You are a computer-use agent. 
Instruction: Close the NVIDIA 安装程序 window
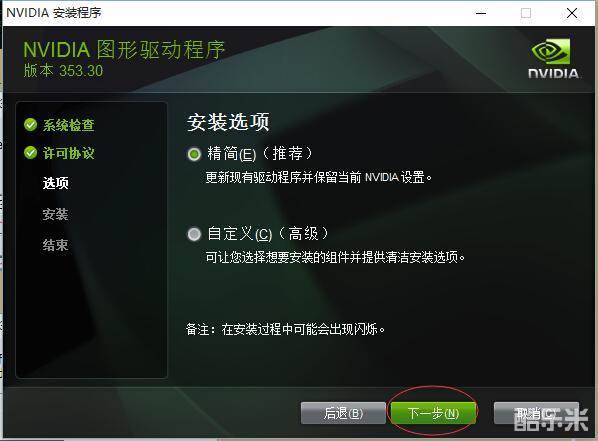[x=572, y=13]
